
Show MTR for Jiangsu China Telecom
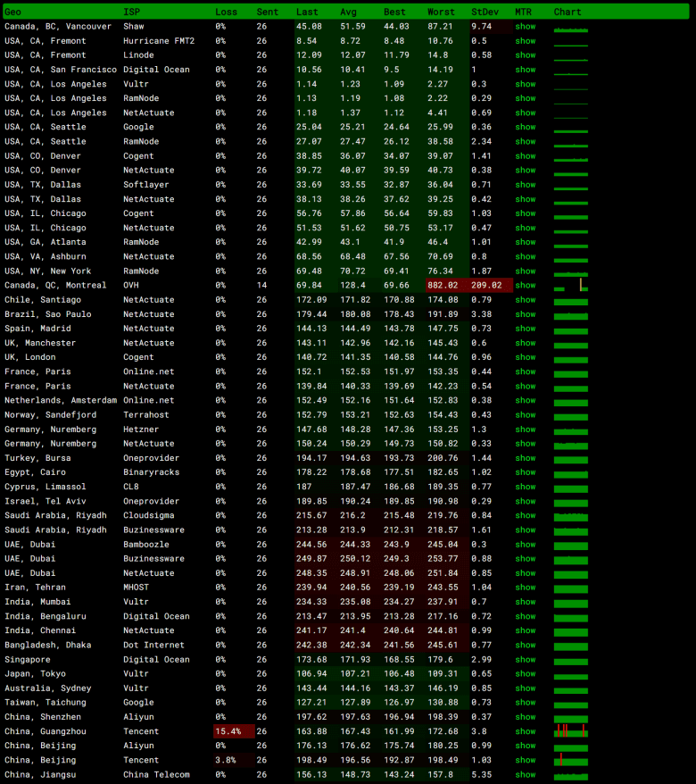point(525,774)
